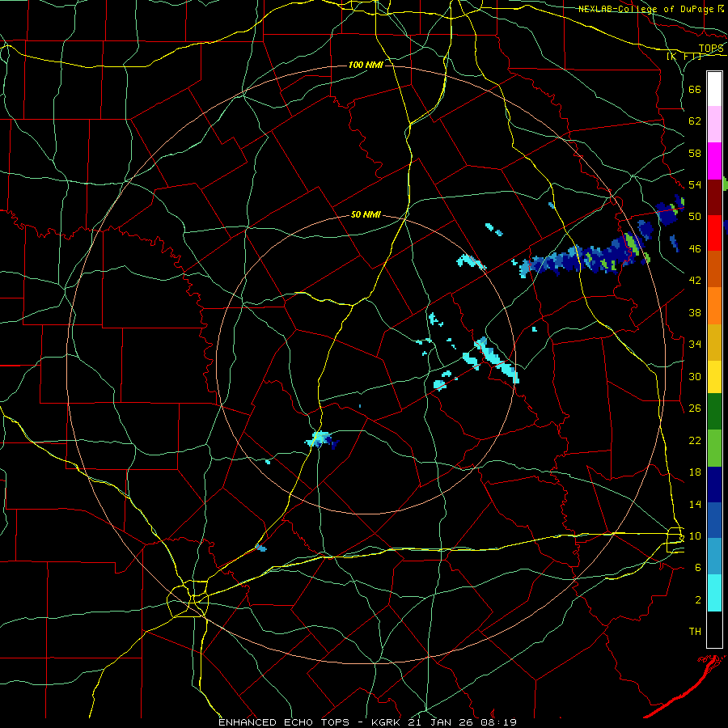The width and height of the screenshot is (728, 728).
Task: Click the dark green legend swatch
Action: pos(714,412)
